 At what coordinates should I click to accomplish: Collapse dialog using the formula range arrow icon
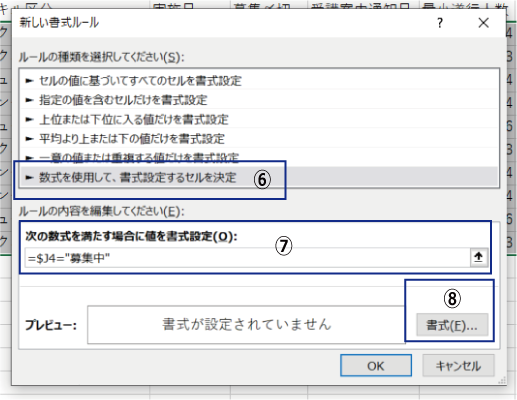click(x=479, y=257)
